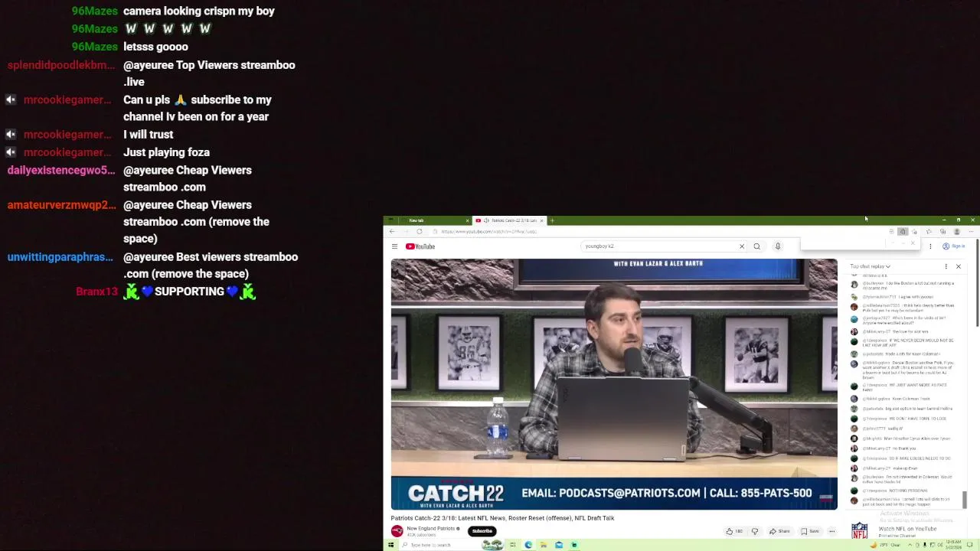
Task: Click the YouTube search magnifier button
Action: pyautogui.click(x=756, y=246)
